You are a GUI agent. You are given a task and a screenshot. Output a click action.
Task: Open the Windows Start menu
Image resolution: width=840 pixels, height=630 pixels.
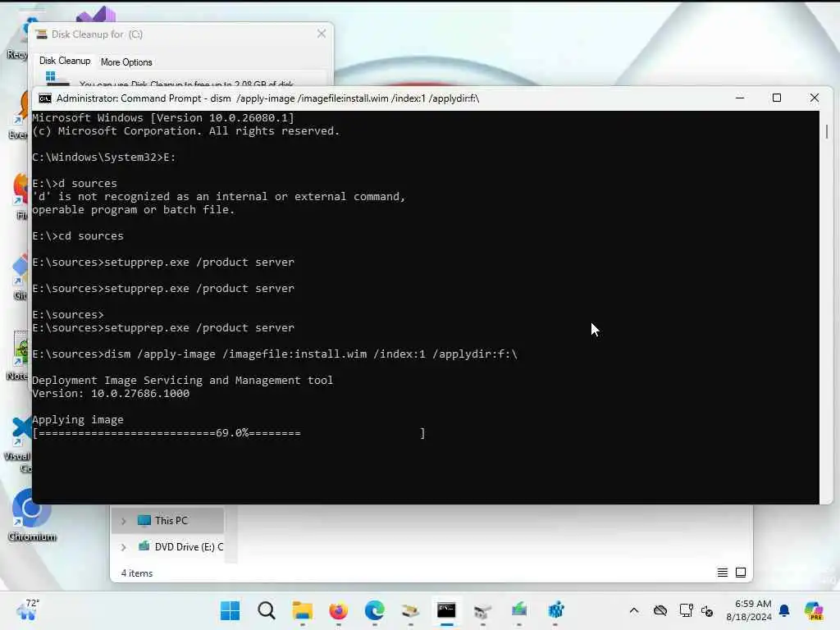pos(230,610)
